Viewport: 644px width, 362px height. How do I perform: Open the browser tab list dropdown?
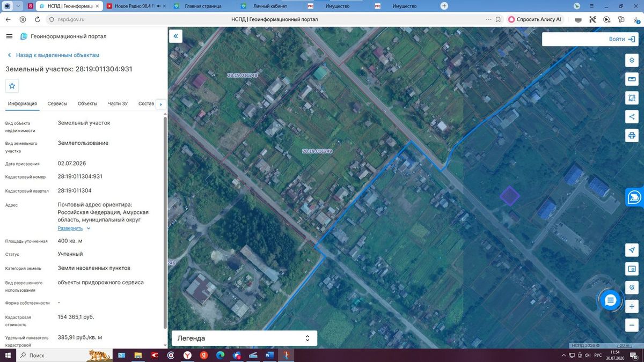(19, 6)
